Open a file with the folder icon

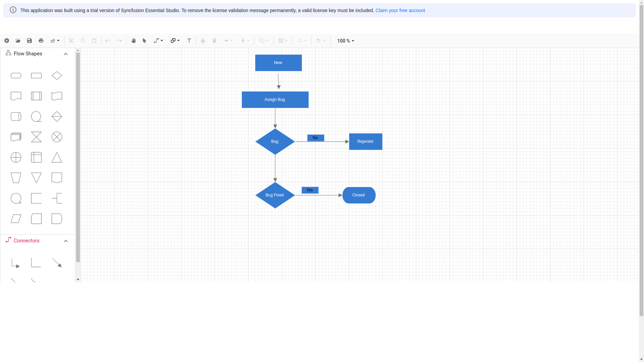click(x=18, y=41)
